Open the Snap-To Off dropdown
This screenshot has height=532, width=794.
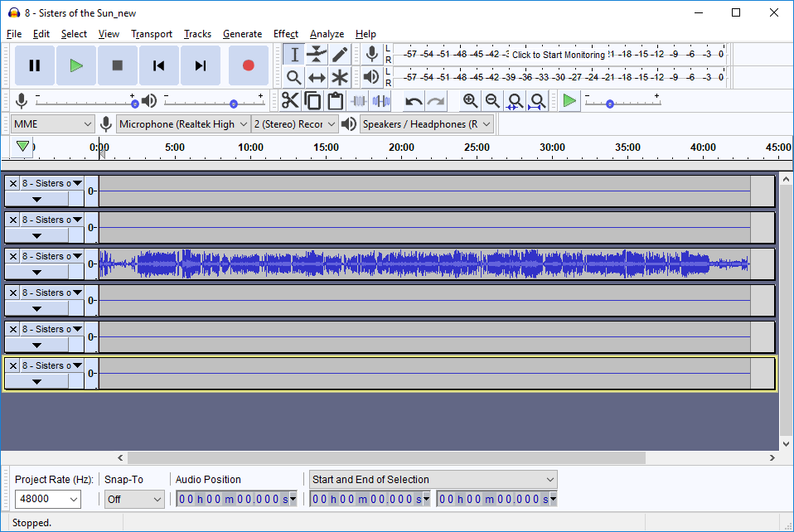(x=134, y=499)
